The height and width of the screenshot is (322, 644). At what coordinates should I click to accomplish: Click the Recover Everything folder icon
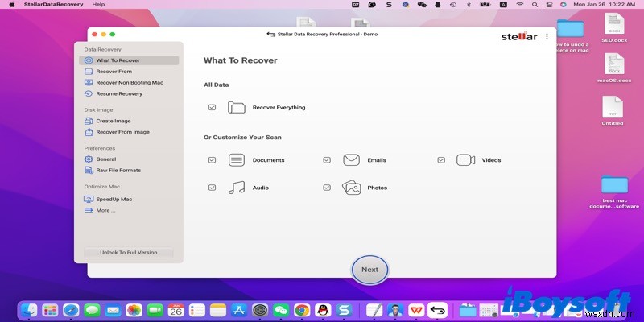pyautogui.click(x=237, y=108)
